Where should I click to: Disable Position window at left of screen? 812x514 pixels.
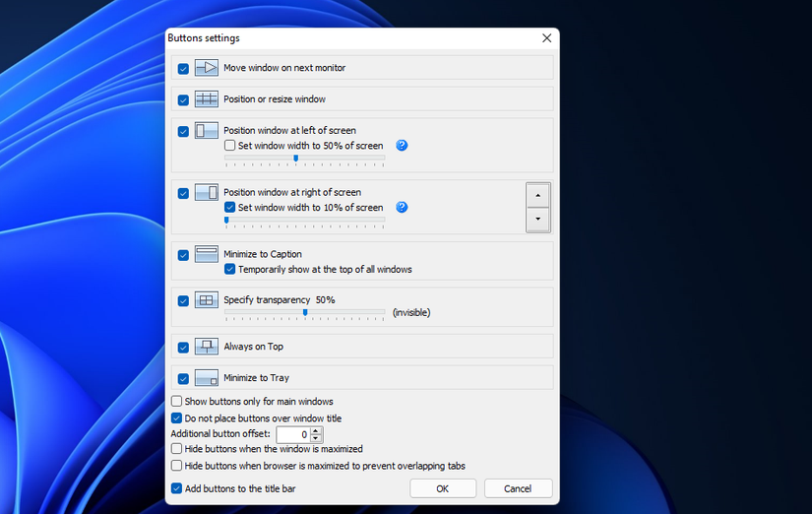click(183, 131)
